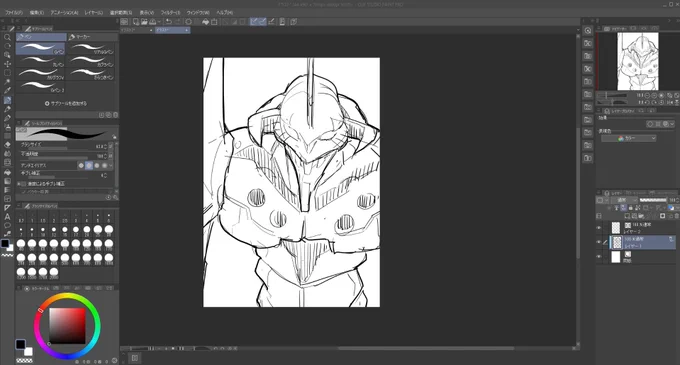Click the Open file folder icon in command bar

[x=144, y=22]
